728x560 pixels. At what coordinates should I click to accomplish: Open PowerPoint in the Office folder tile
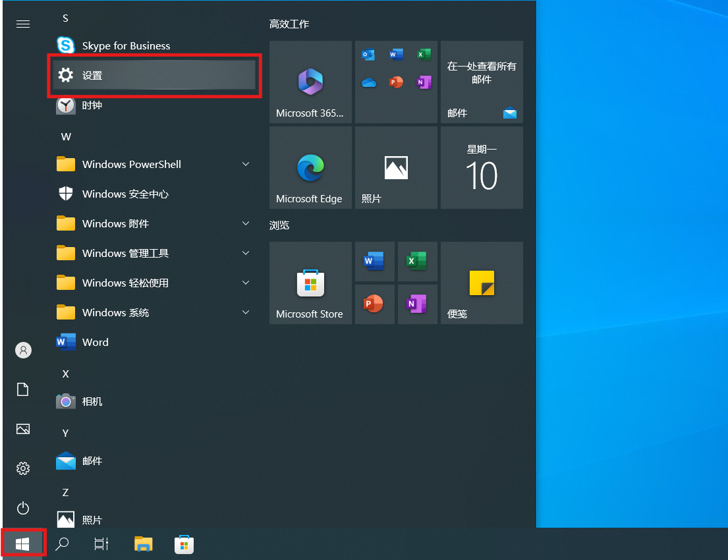tap(396, 82)
